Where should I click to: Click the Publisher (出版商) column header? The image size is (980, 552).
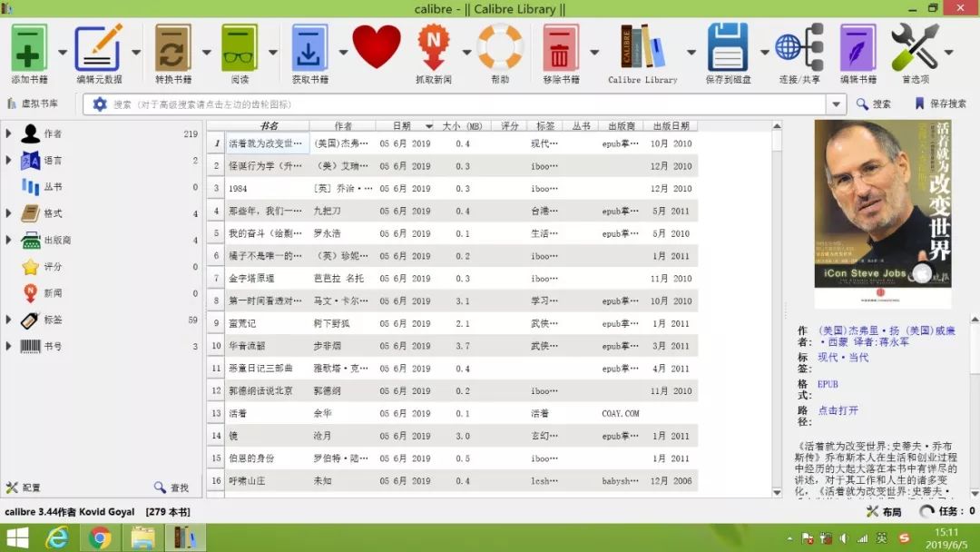[622, 126]
